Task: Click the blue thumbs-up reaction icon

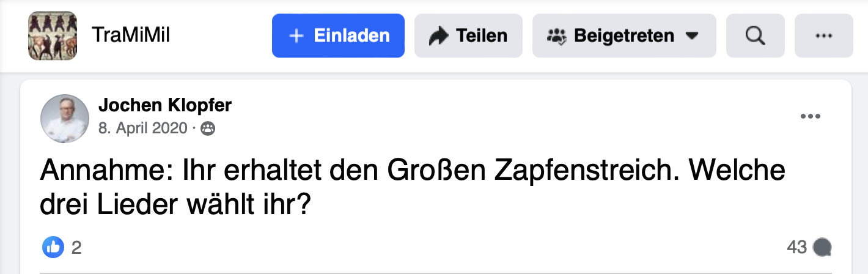Action: [53, 247]
